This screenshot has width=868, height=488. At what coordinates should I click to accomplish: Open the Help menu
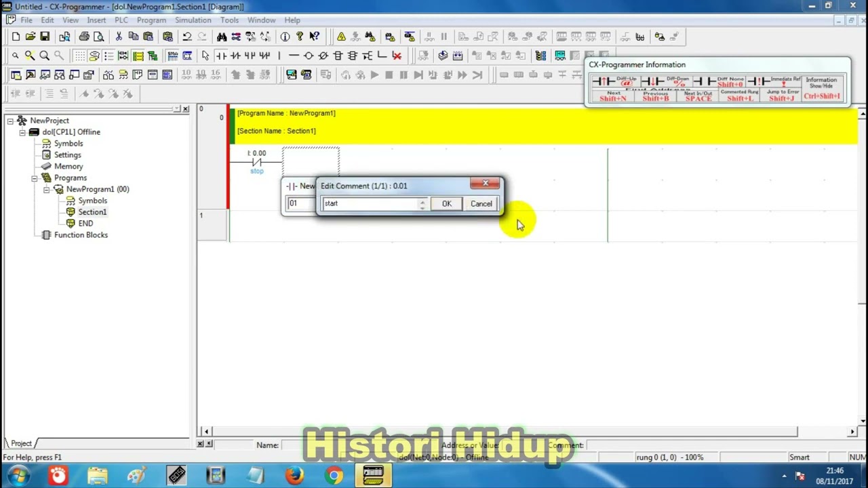pos(292,20)
